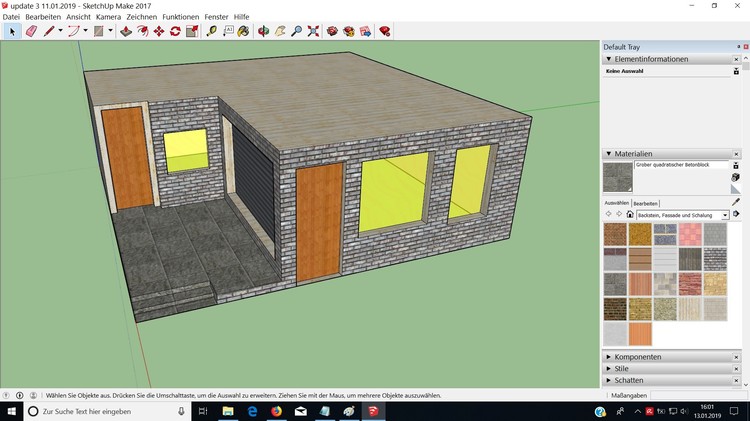The height and width of the screenshot is (421, 750).
Task: Open the Kamera menu
Action: (109, 17)
